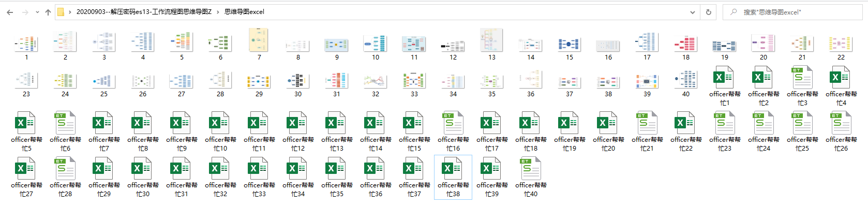The height and width of the screenshot is (206, 868).
Task: Open the recent locations dropdown arrow
Action: tap(37, 12)
